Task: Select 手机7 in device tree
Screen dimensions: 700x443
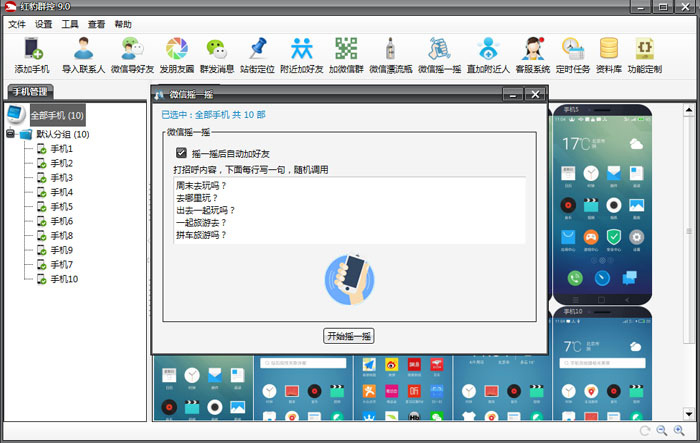Action: pyautogui.click(x=61, y=264)
